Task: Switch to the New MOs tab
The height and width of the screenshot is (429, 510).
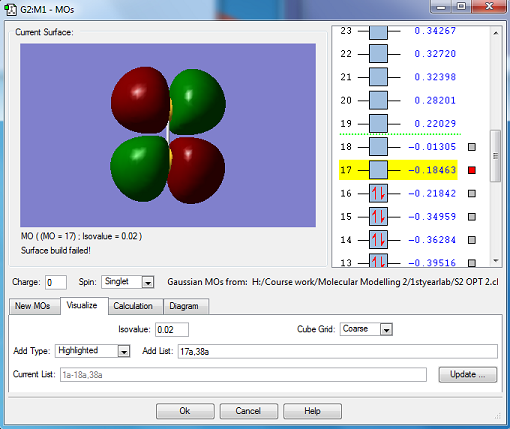Action: tap(32, 306)
